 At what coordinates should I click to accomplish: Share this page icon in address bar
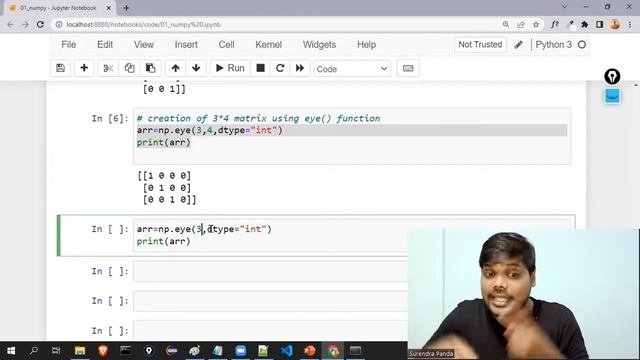pyautogui.click(x=521, y=24)
